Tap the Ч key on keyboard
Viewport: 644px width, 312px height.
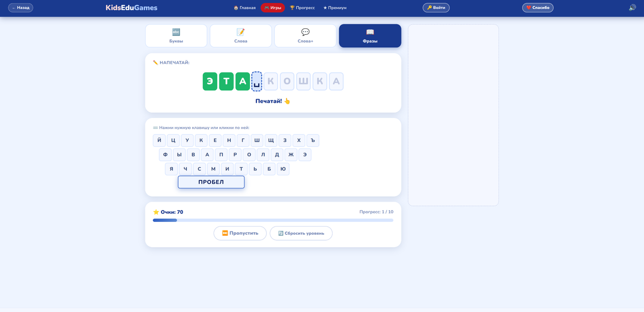point(185,169)
